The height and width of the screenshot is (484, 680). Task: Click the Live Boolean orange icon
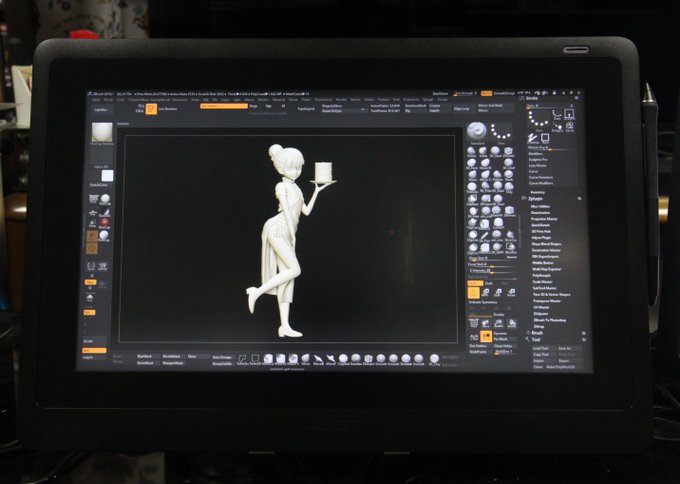click(x=151, y=109)
